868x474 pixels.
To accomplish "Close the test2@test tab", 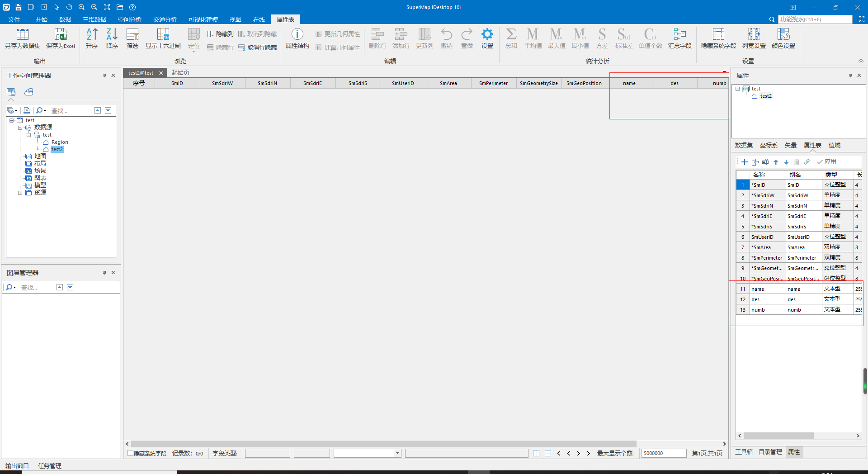I will coord(161,73).
